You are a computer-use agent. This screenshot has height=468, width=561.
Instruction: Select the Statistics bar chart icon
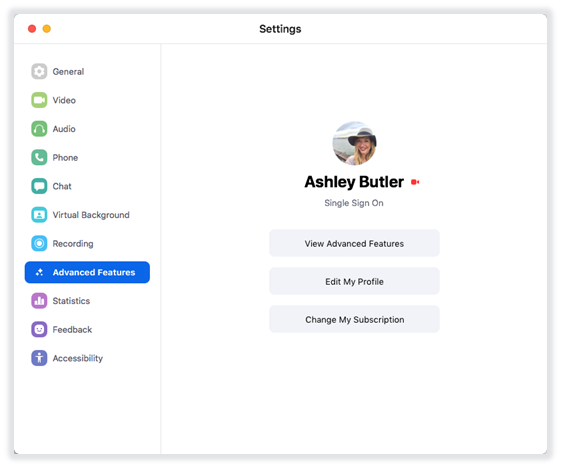coord(39,301)
